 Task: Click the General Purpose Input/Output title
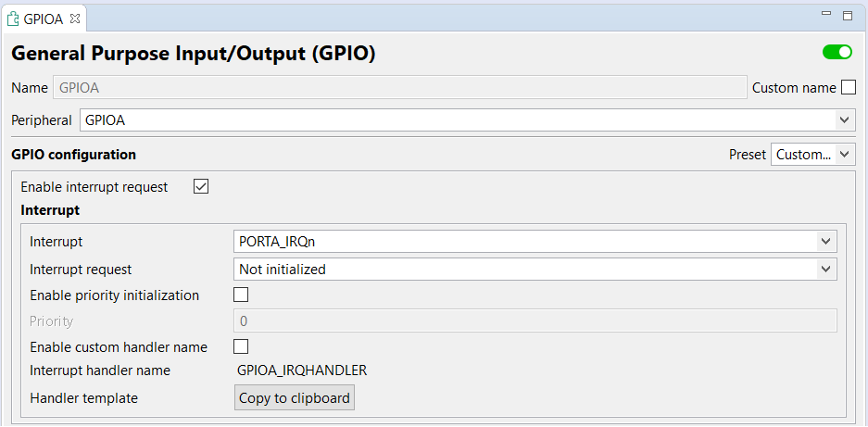click(x=194, y=54)
